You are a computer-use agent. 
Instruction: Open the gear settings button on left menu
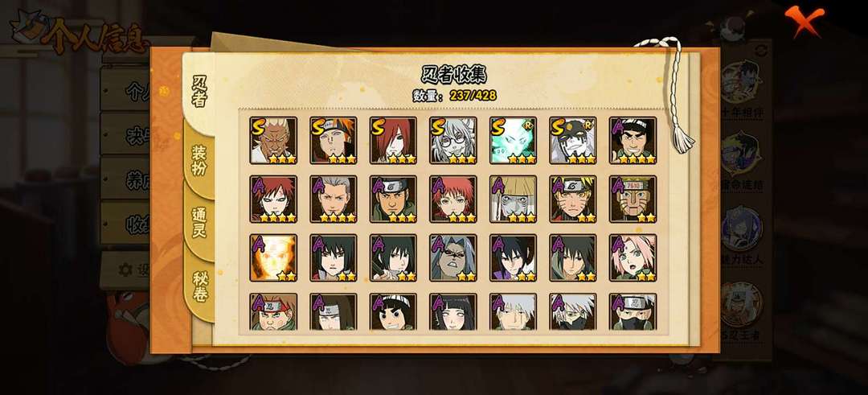(126, 270)
